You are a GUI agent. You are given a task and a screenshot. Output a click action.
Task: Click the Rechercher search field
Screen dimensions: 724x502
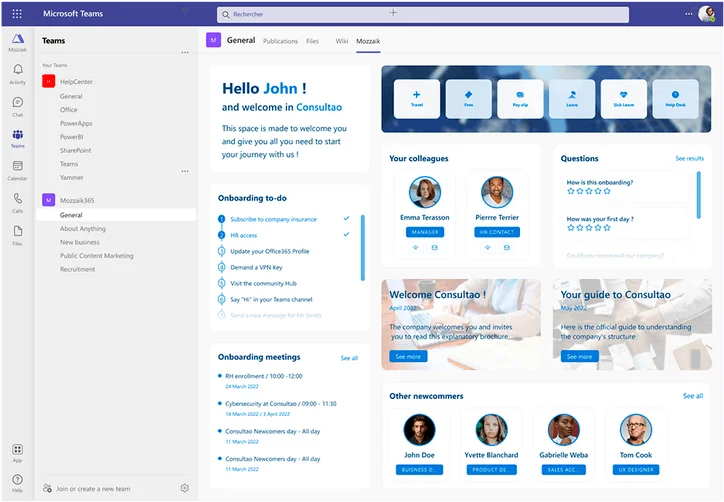click(422, 14)
